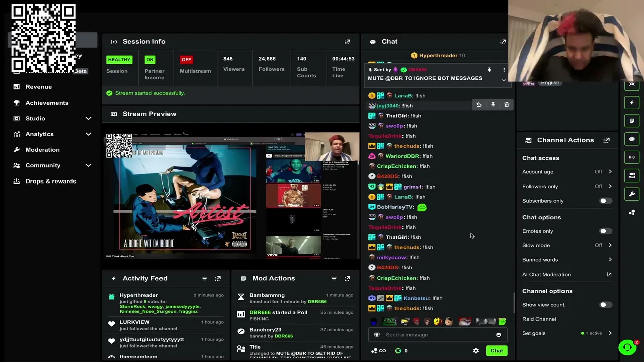644x362 pixels.
Task: Click the badge icon left of Send a message
Action: [377, 335]
